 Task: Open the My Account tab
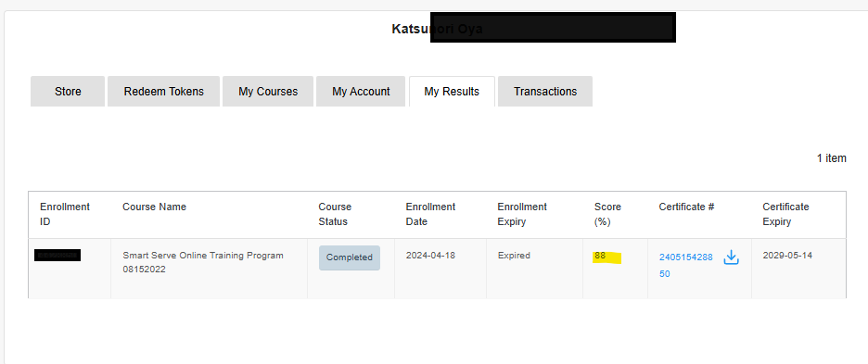(361, 92)
